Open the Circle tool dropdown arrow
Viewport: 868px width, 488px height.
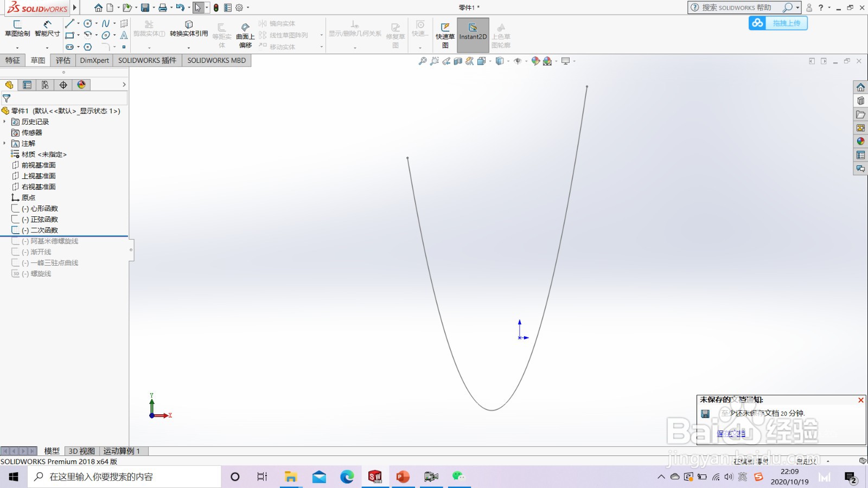tap(96, 24)
